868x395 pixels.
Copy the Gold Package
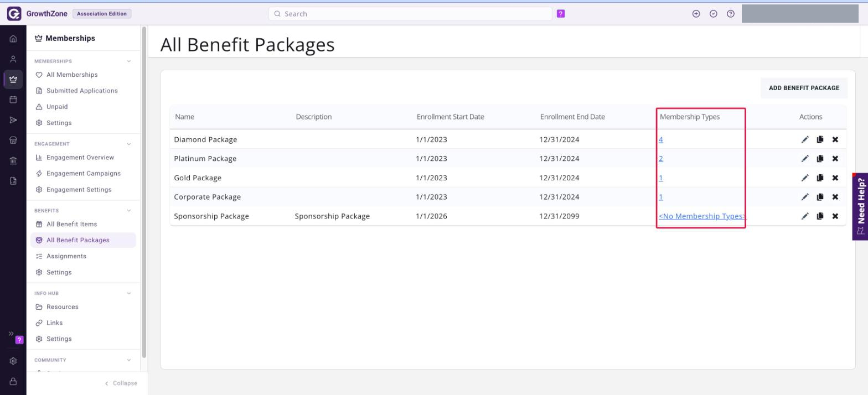(820, 178)
